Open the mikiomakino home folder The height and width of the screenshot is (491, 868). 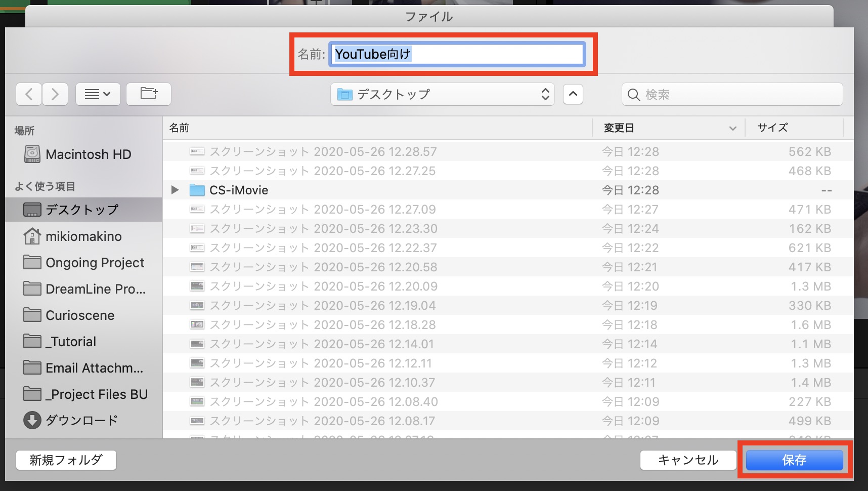click(x=83, y=236)
